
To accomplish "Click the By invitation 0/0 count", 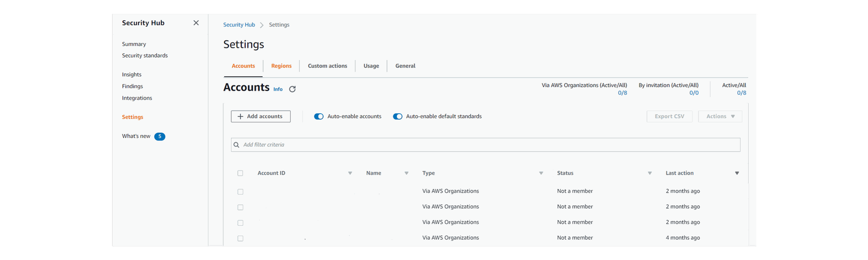I will tap(694, 93).
